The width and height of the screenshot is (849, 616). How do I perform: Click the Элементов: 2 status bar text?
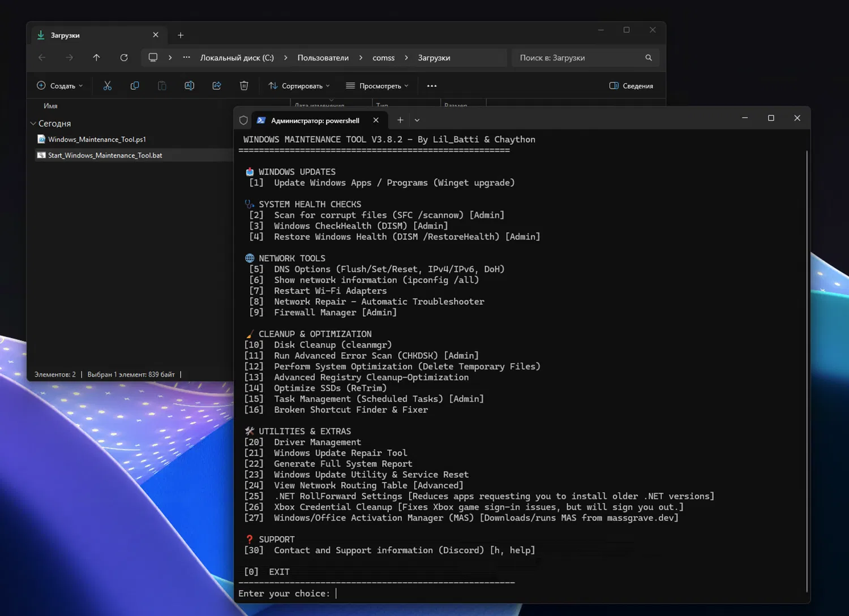tap(55, 374)
